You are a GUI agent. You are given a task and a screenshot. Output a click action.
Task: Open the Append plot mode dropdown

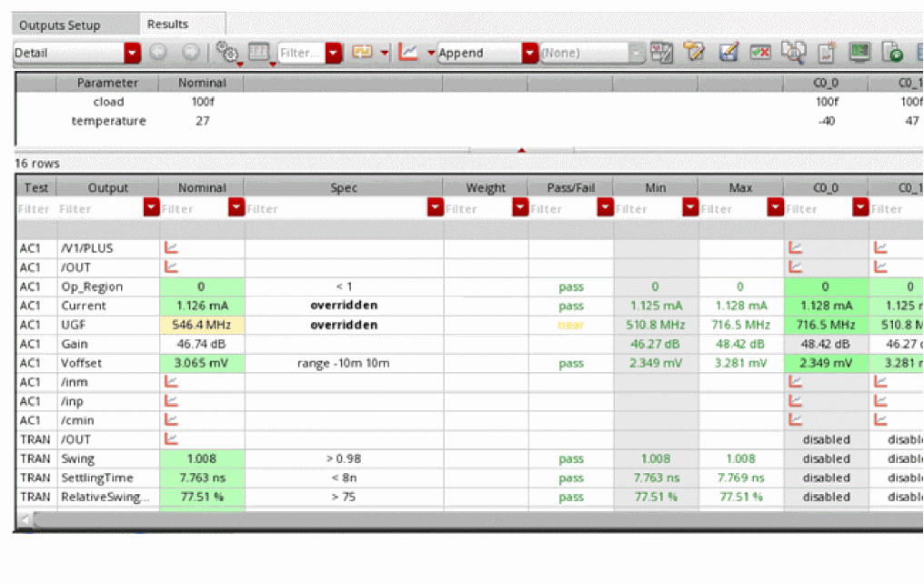click(530, 53)
